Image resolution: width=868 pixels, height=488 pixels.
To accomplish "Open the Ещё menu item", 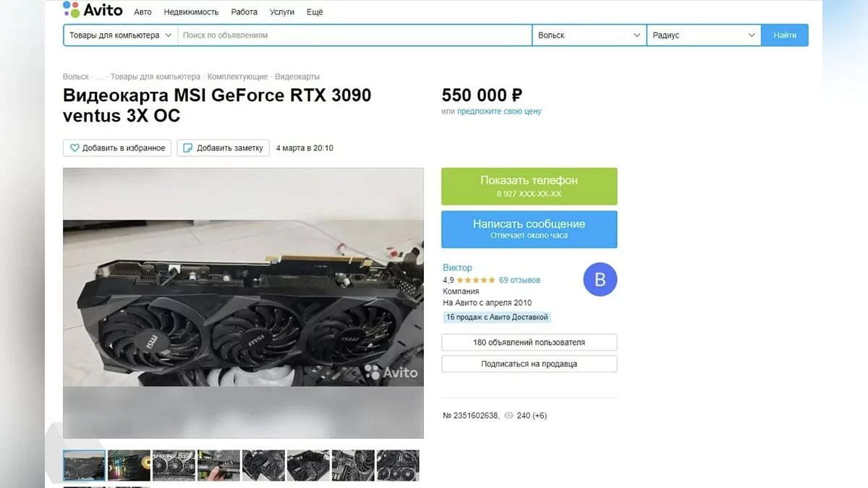I will tap(315, 12).
